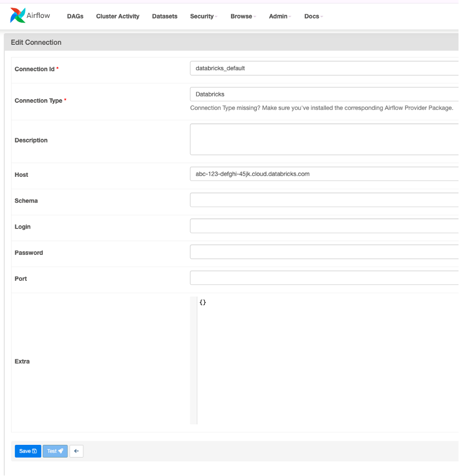Viewport: 459px width, 476px height.
Task: Click the Airflow pinwheel logo
Action: (17, 15)
